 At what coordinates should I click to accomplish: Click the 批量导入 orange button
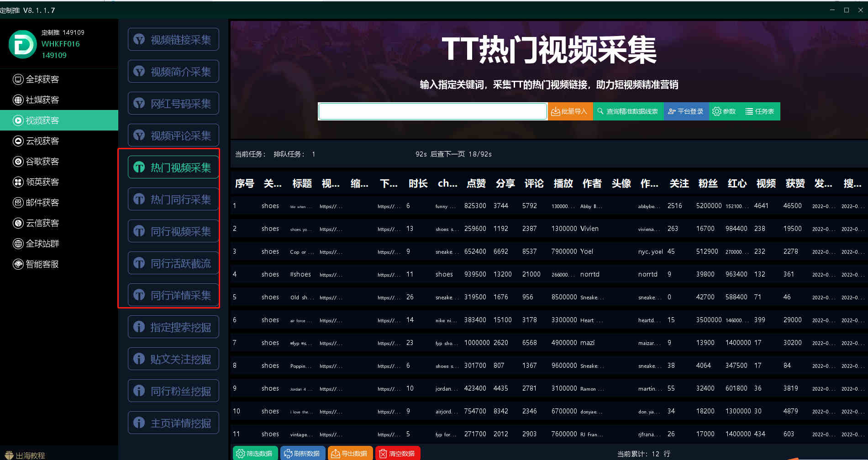(570, 111)
